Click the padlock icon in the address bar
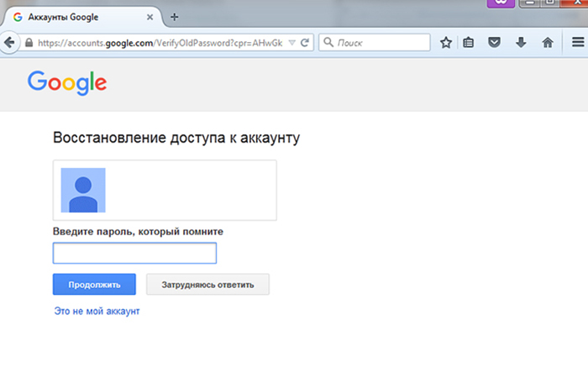This screenshot has width=588, height=378. [29, 43]
